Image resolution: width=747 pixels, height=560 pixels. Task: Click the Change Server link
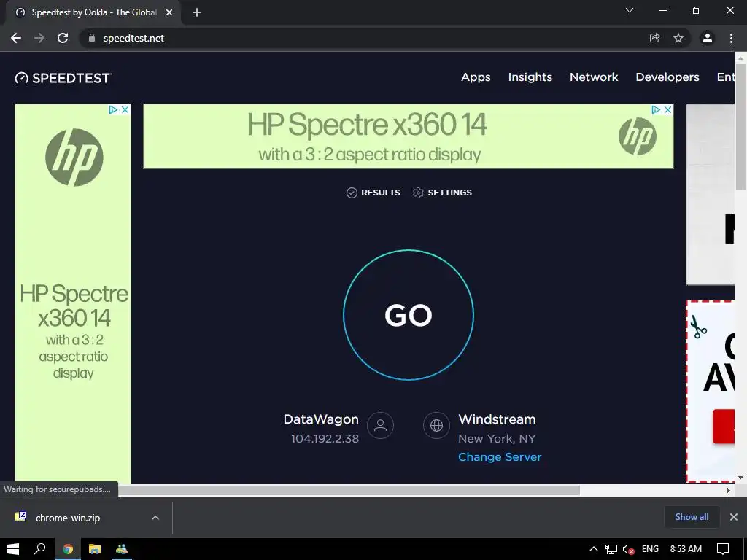500,456
